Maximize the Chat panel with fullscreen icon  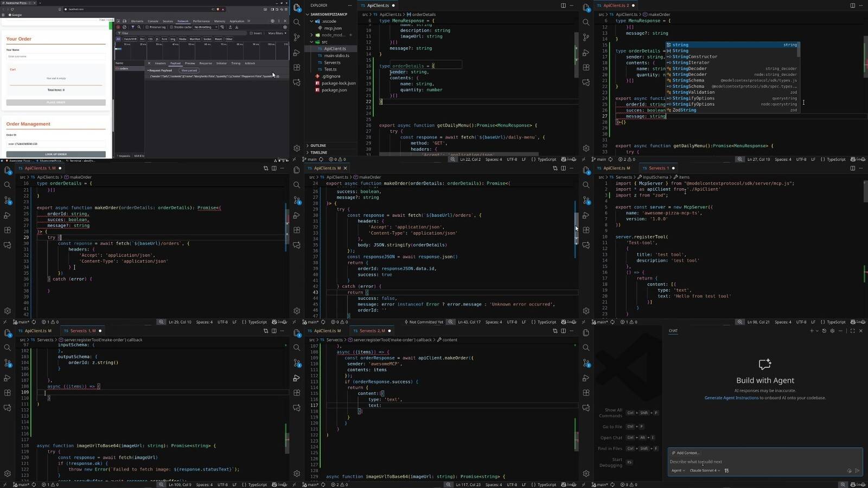[x=852, y=331]
